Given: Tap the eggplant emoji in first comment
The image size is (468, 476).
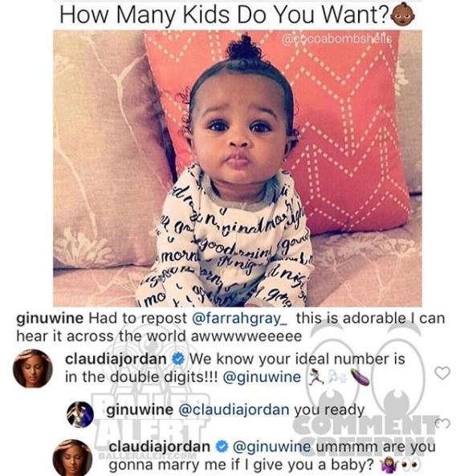Looking at the screenshot, I should (360, 376).
